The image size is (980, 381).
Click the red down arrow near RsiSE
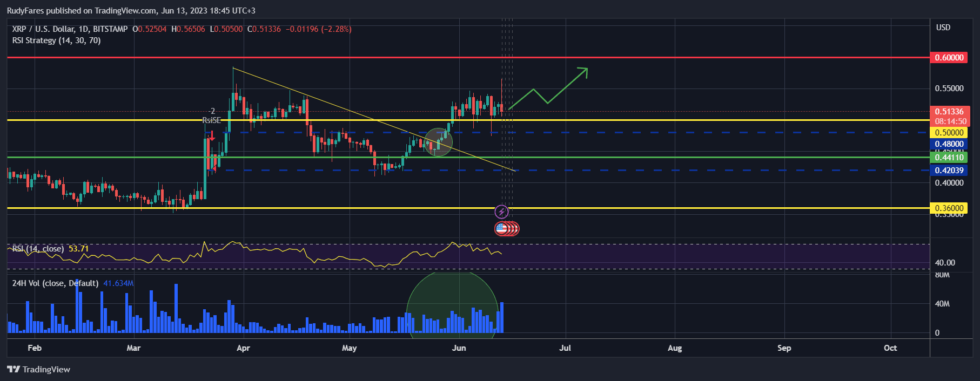pos(212,137)
